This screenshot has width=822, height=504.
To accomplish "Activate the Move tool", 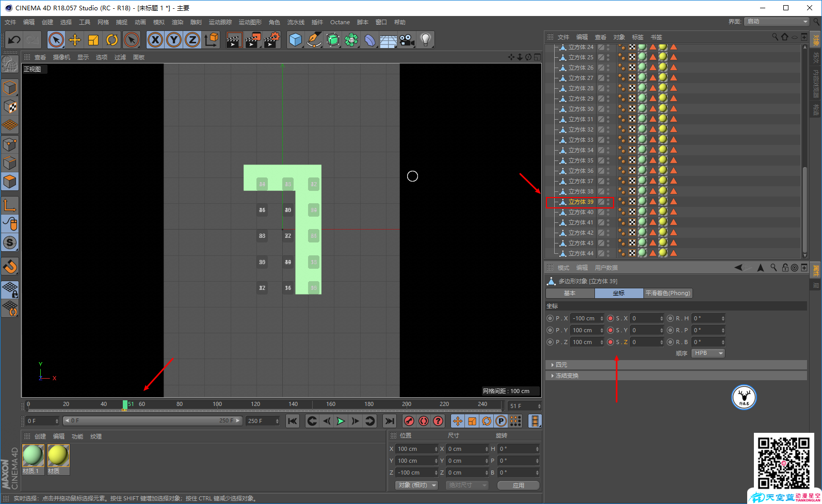I will click(75, 40).
